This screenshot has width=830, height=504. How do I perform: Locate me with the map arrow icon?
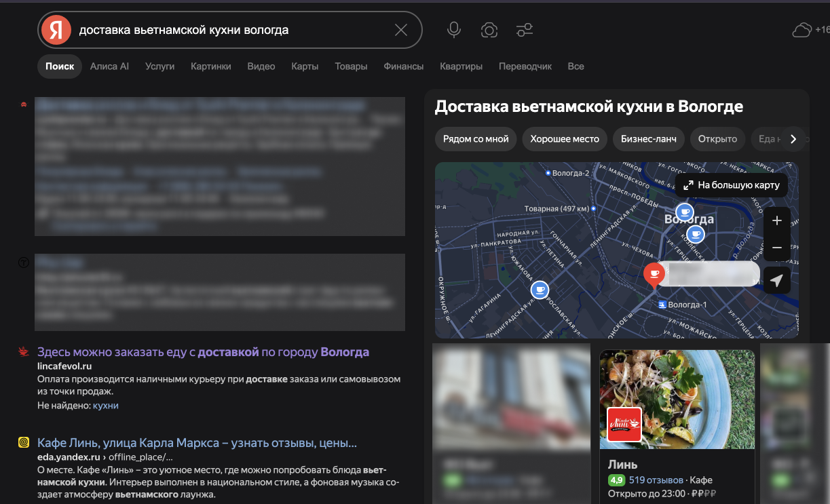(x=777, y=280)
